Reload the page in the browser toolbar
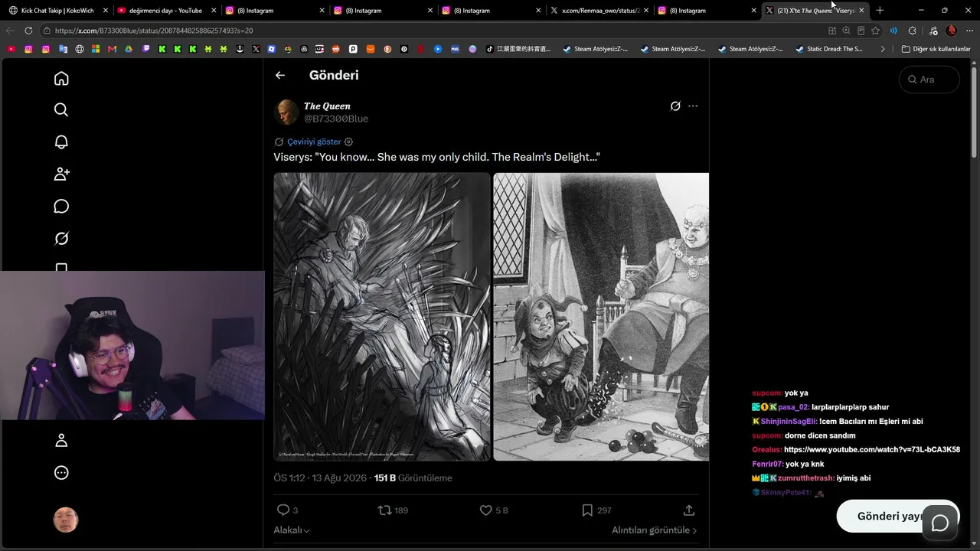 tap(28, 31)
